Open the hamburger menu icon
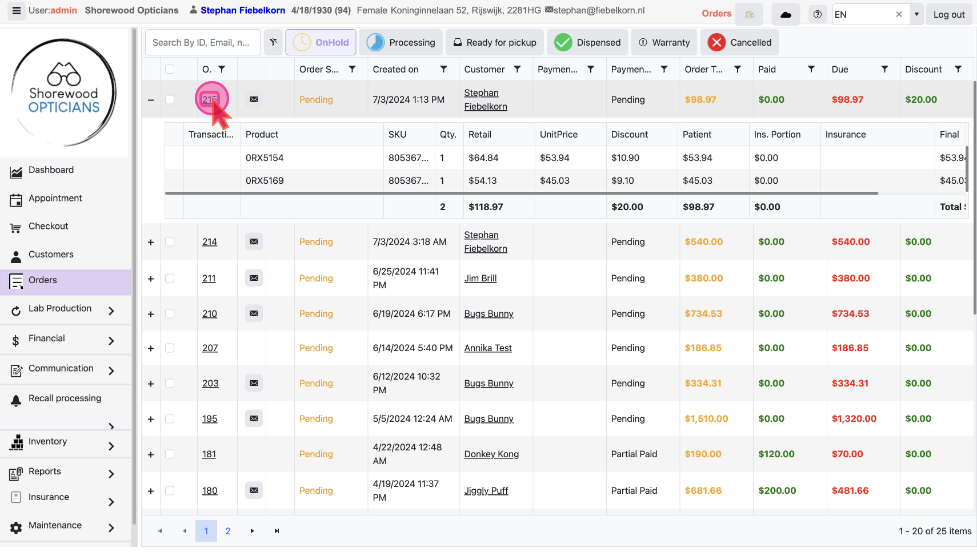This screenshot has width=977, height=560. [17, 11]
